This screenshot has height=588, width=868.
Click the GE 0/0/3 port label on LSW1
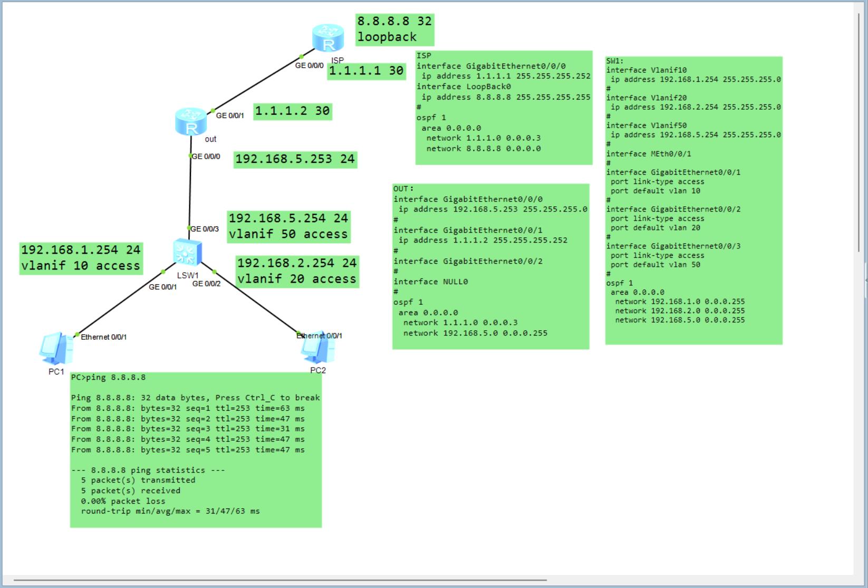[x=205, y=229]
